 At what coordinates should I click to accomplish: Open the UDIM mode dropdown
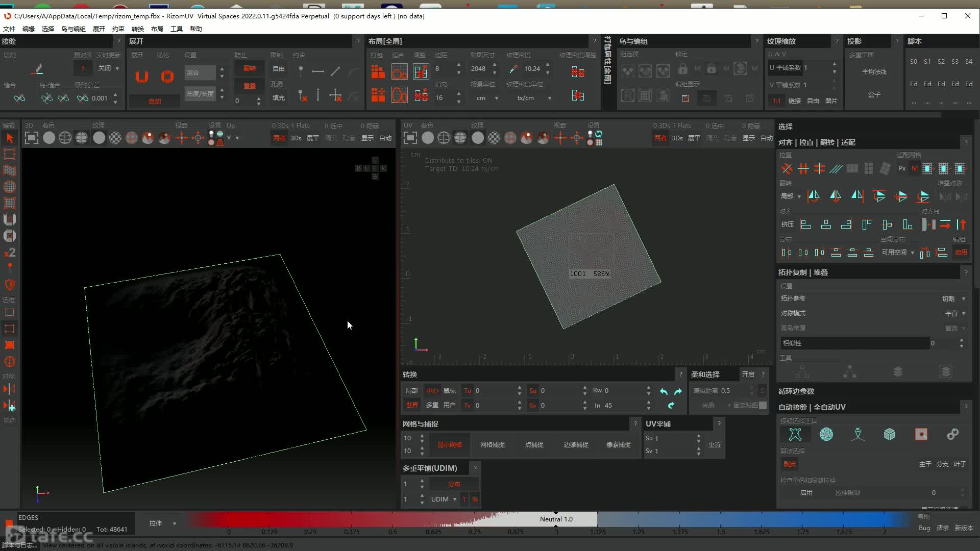(444, 499)
